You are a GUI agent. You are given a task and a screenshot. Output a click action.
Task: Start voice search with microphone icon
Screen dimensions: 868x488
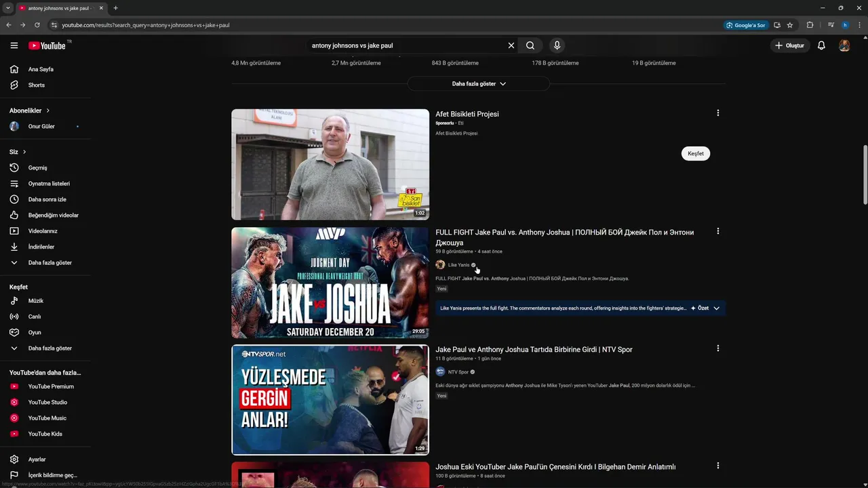pyautogui.click(x=557, y=45)
